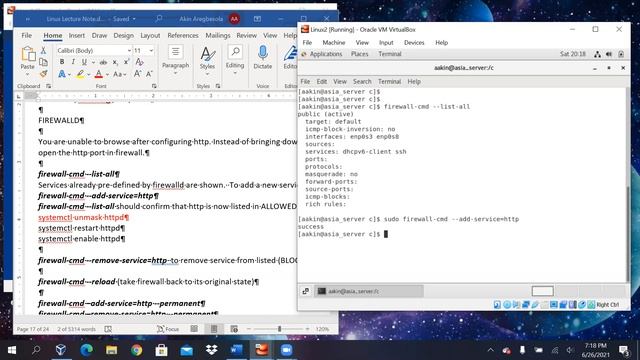Click the terminal vertical scrollbar
Image resolution: width=640 pixels, height=360 pixels.
pos(628,184)
